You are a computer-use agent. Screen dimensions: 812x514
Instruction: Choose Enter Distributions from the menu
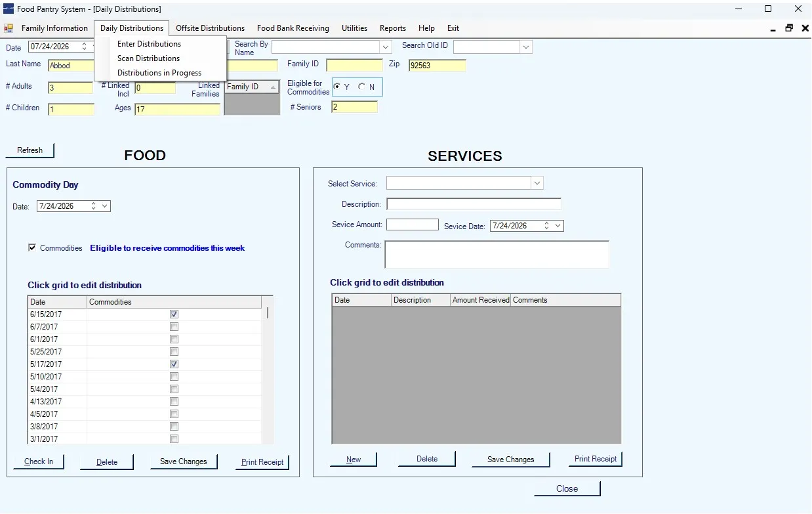149,44
